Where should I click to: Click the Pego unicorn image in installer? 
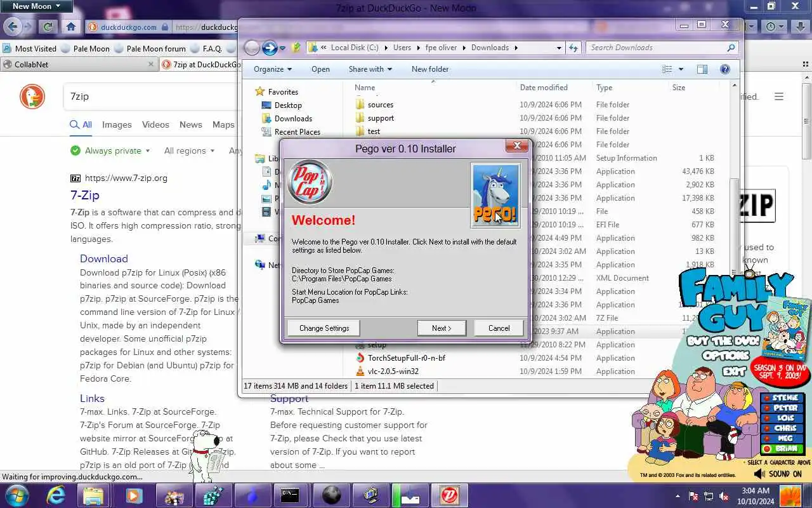[x=495, y=195]
